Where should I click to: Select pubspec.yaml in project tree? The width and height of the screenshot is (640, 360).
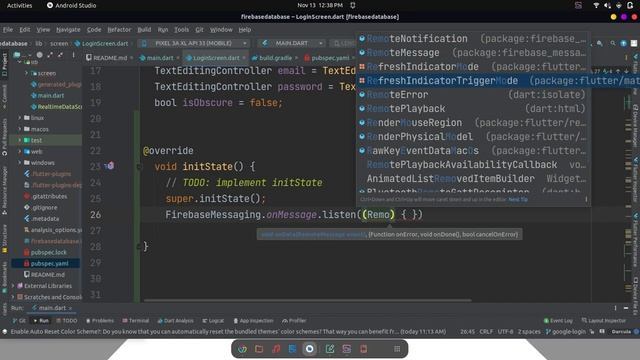pyautogui.click(x=49, y=263)
